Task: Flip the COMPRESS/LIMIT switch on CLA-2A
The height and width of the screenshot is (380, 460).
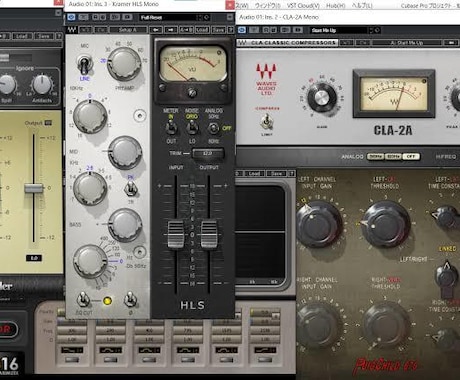Action: (266, 122)
